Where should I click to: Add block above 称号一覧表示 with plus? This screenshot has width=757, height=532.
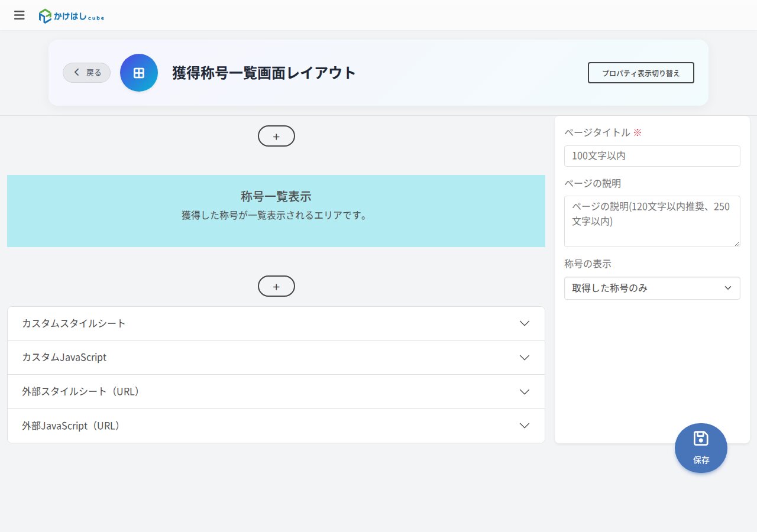[x=276, y=136]
